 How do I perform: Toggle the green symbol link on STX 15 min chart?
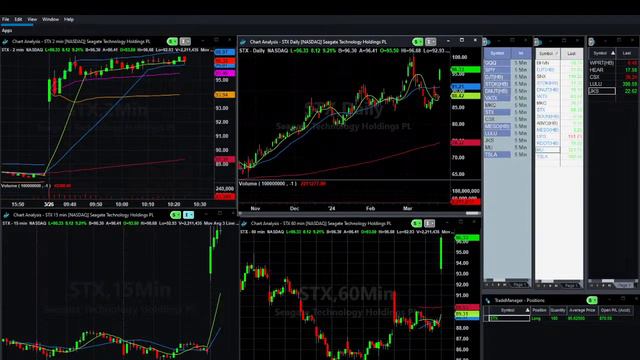coord(176,215)
